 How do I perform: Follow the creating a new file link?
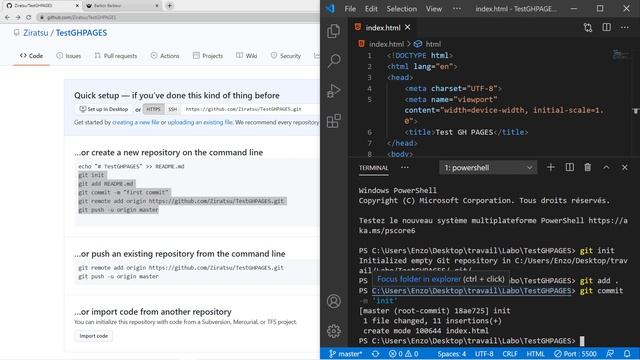point(136,122)
